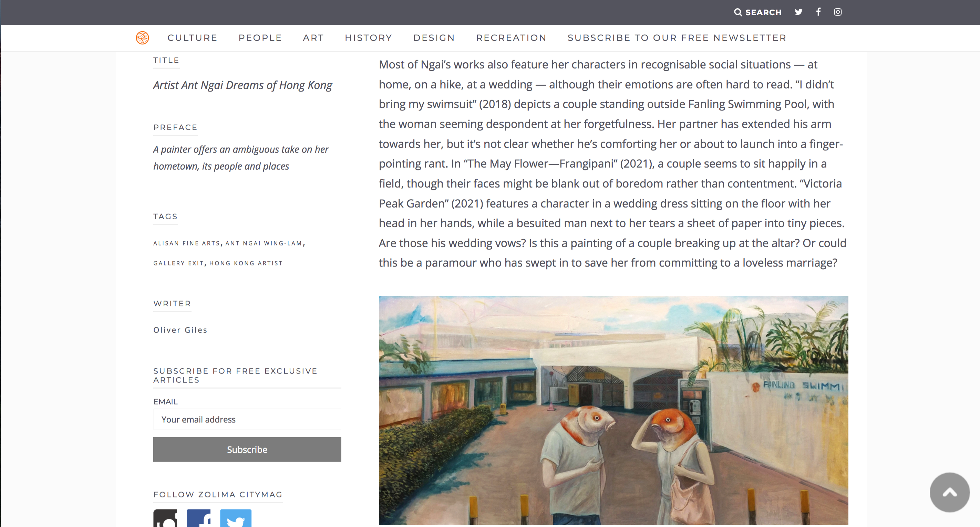Image resolution: width=980 pixels, height=527 pixels.
Task: Click Subscribe to Our Free Newsletter
Action: (677, 38)
